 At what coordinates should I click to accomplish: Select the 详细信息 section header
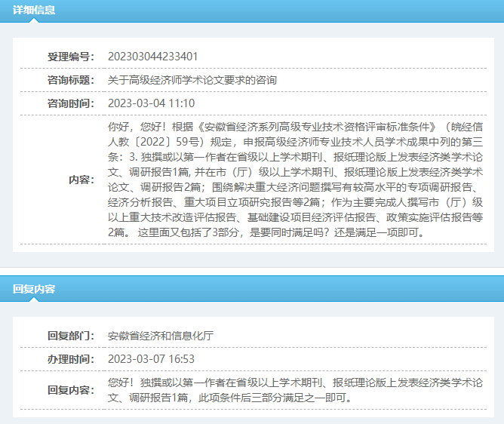click(34, 10)
